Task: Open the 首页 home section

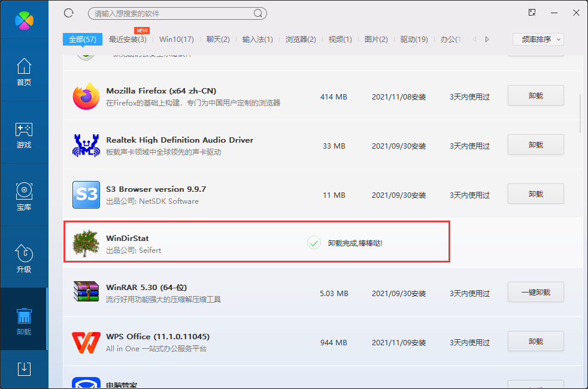Action: [24, 72]
